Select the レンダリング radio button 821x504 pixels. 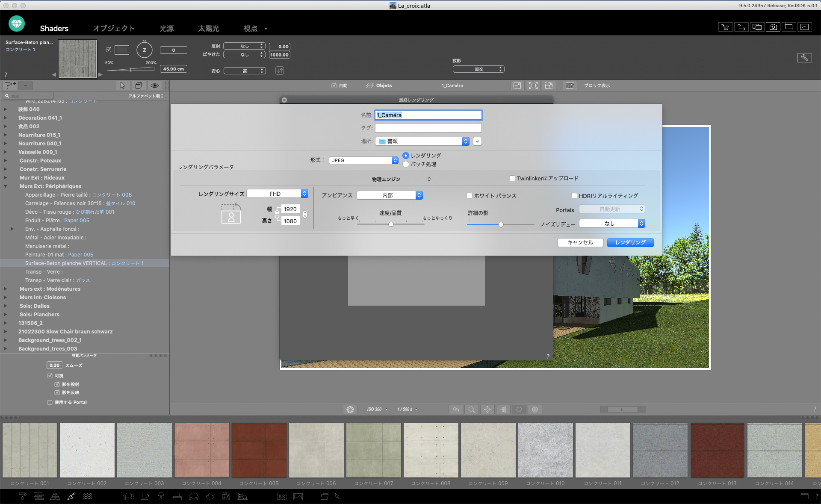coord(406,156)
